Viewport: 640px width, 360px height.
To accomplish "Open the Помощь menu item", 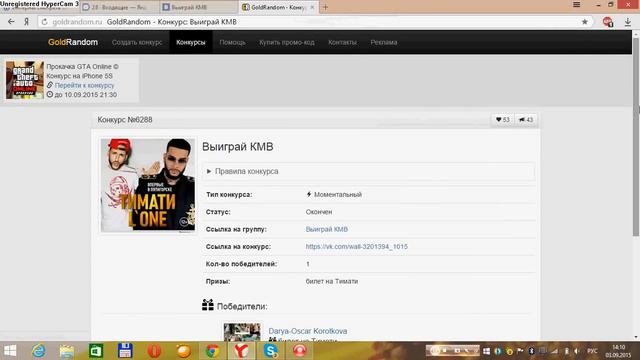I will 232,42.
